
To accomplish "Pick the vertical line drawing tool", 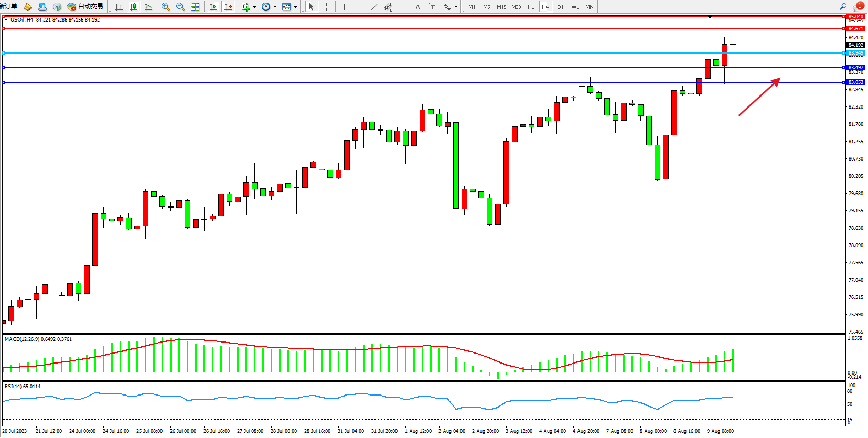I will click(344, 7).
